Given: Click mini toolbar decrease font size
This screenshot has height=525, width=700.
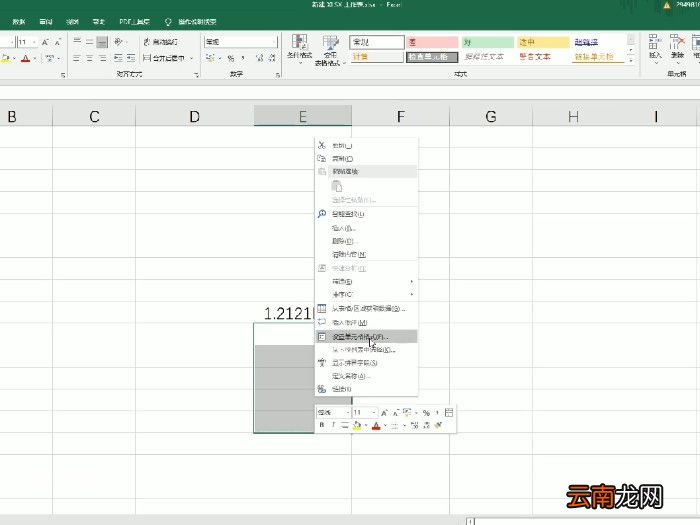Looking at the screenshot, I should pos(395,412).
